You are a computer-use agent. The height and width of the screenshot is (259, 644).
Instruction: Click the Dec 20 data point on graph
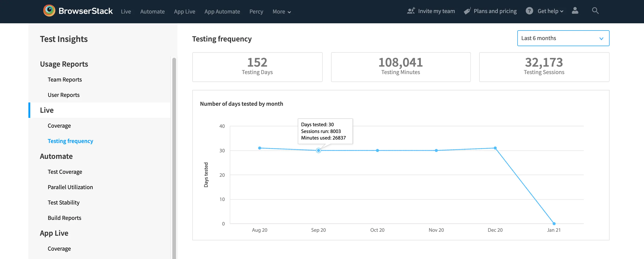coord(495,148)
